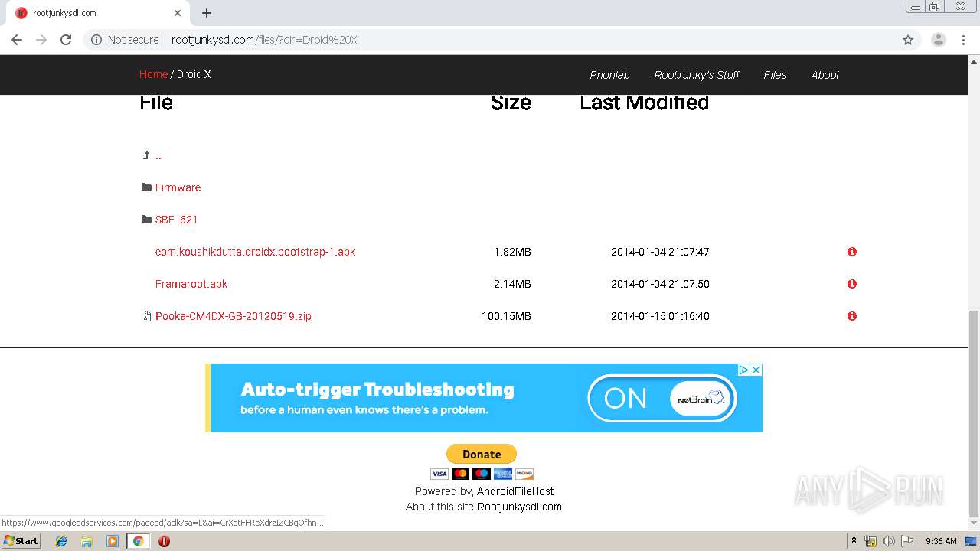Click the PayPal Donate button
The image size is (980, 551).
482,454
